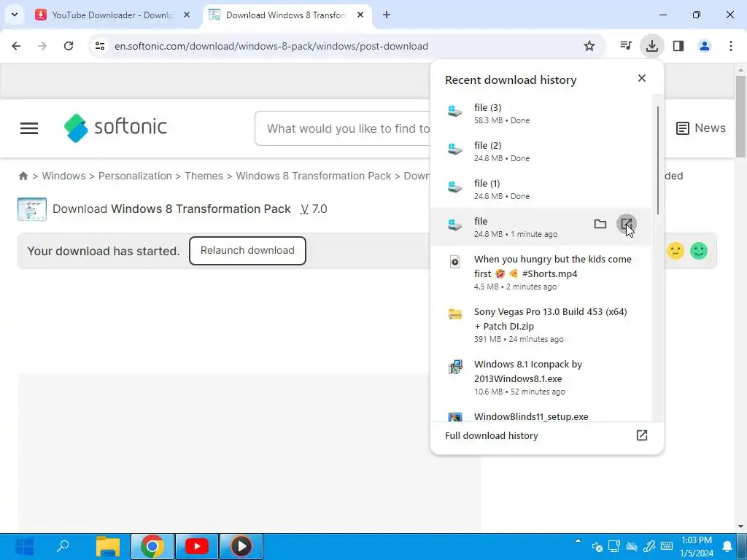Open the Chrome side panel icon
The width and height of the screenshot is (747, 560).
tap(678, 46)
